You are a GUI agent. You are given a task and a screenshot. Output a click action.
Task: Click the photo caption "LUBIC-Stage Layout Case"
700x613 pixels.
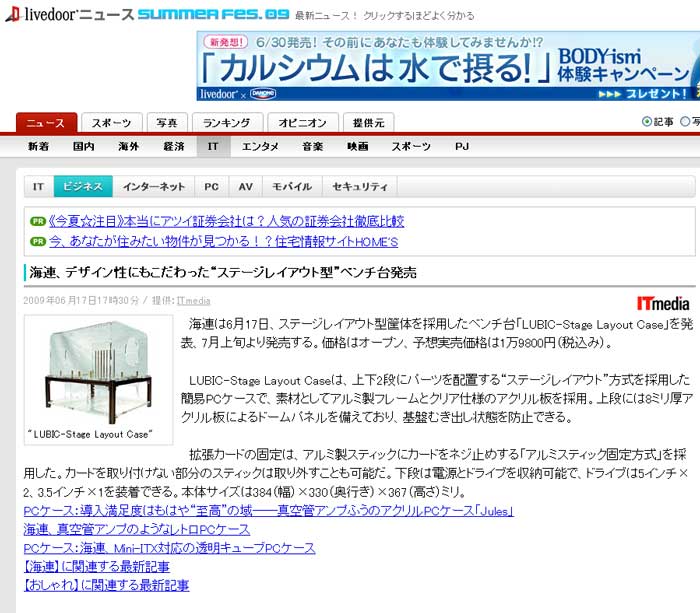coord(90,434)
